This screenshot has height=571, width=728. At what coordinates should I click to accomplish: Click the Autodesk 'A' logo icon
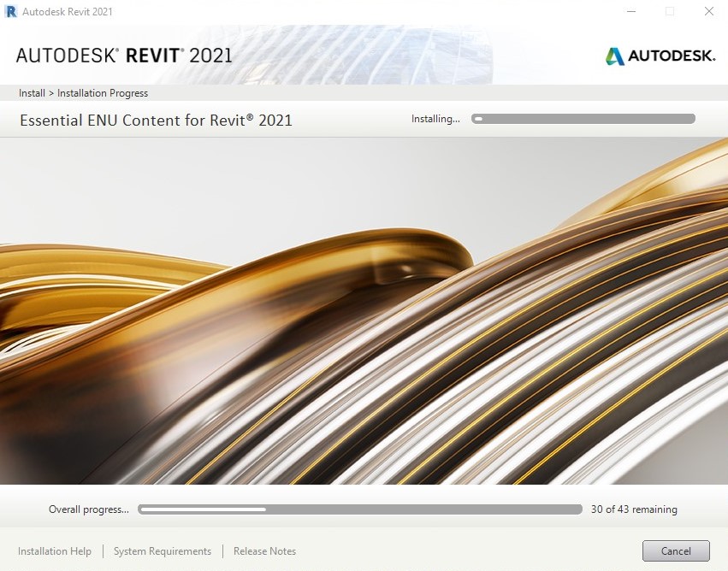pyautogui.click(x=614, y=56)
